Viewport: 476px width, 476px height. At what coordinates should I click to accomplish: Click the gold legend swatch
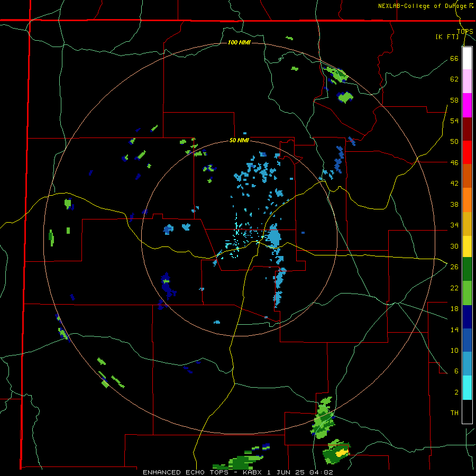click(467, 224)
